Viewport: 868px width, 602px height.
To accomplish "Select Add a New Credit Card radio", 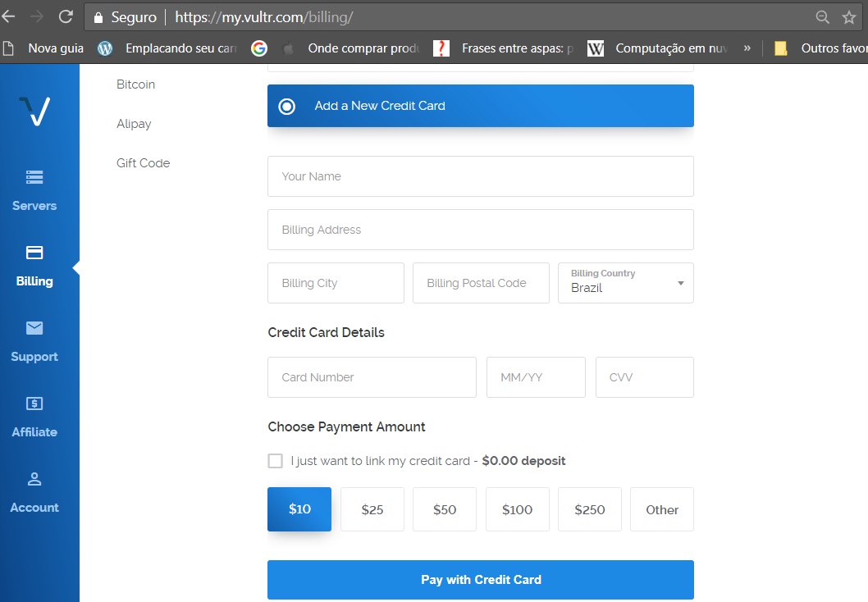I will click(x=287, y=107).
